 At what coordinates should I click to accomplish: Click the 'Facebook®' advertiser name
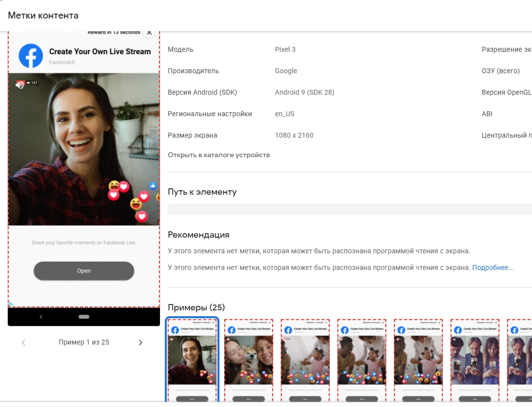click(x=62, y=62)
